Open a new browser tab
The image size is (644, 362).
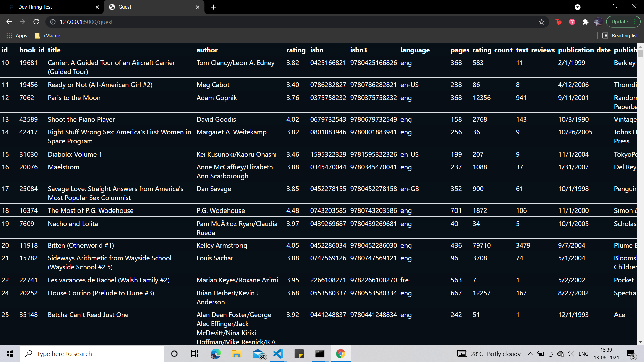pos(213,7)
